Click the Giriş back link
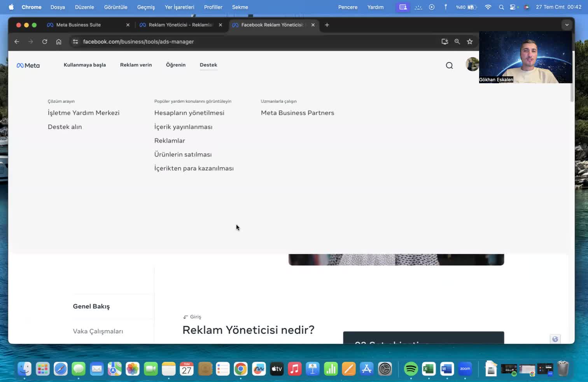 (x=192, y=317)
